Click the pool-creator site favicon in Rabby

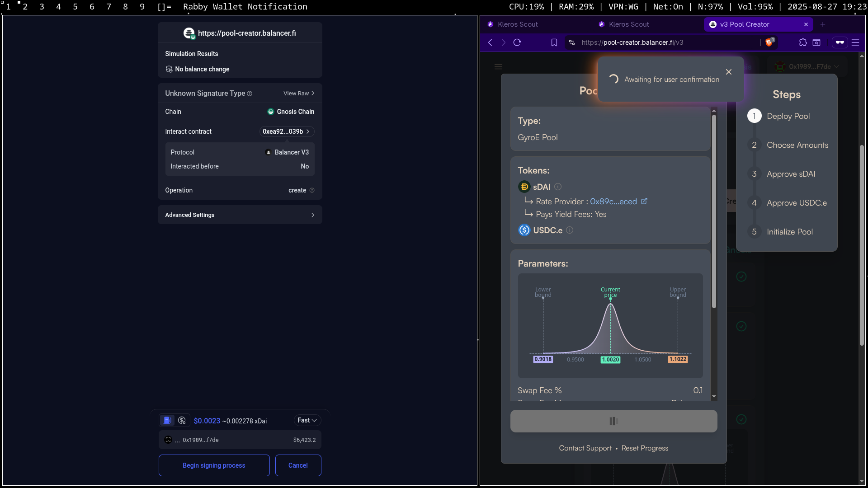click(189, 33)
